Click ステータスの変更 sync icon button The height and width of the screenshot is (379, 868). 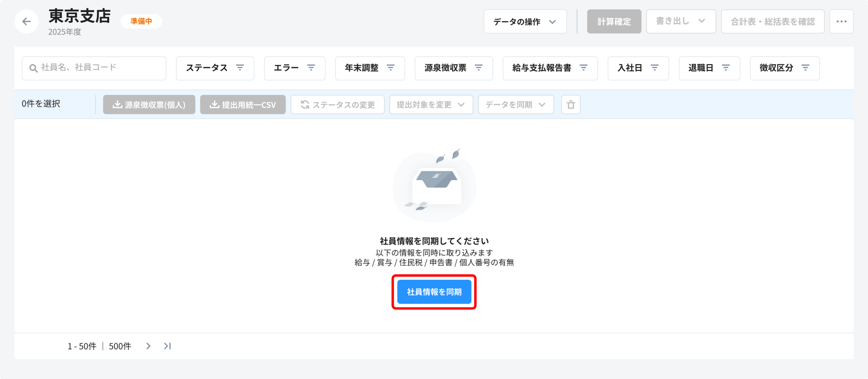[x=337, y=105]
